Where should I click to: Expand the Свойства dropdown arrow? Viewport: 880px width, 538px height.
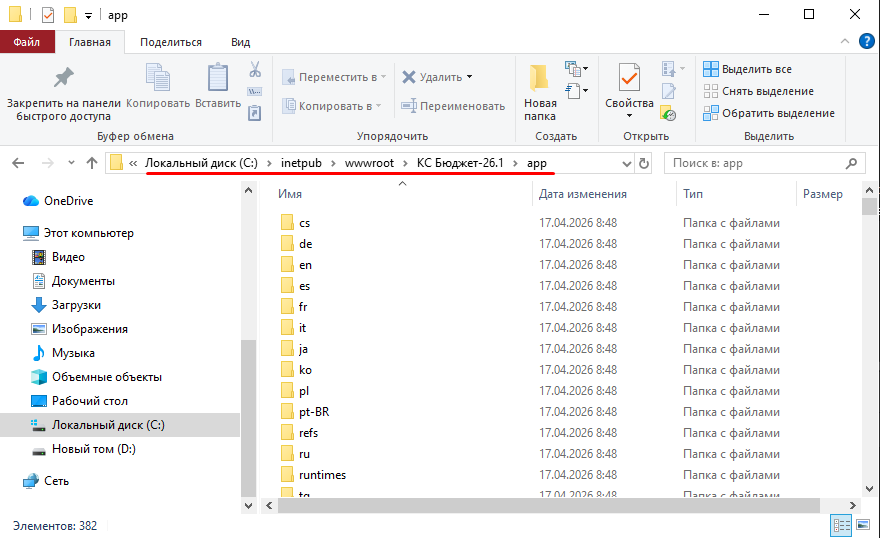(629, 116)
